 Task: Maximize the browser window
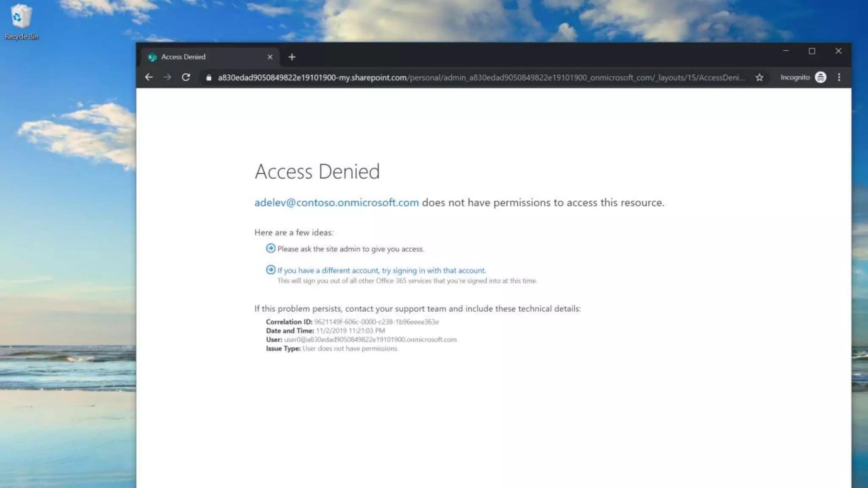(812, 51)
